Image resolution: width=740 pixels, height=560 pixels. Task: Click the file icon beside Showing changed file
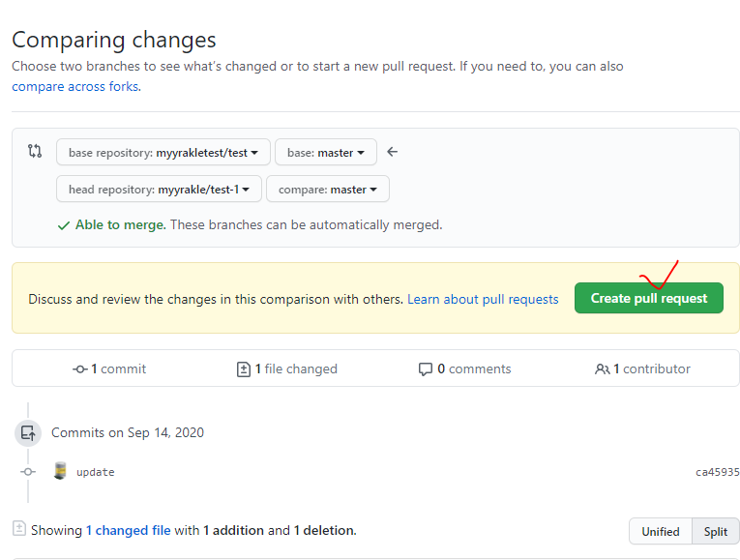[18, 528]
